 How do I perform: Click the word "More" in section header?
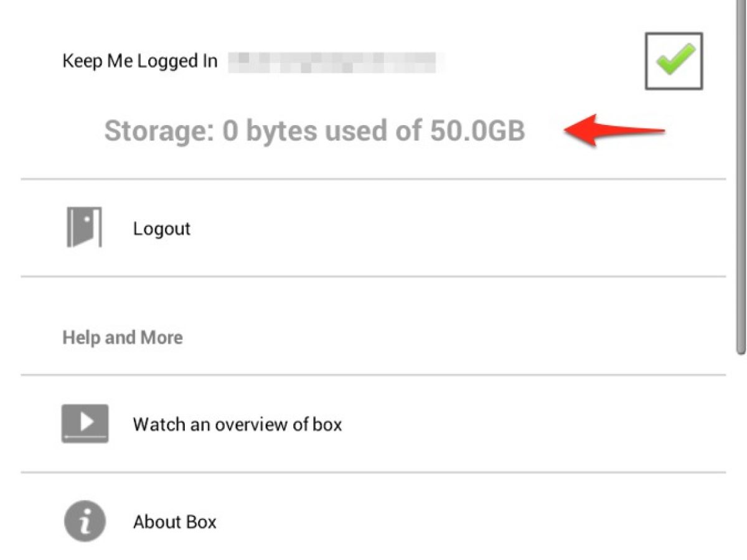[x=162, y=338]
